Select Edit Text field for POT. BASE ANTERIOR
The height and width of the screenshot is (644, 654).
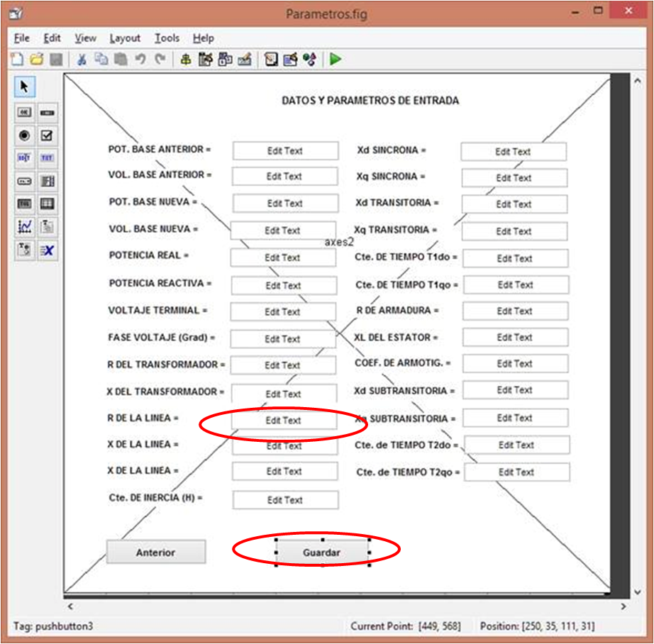[285, 150]
